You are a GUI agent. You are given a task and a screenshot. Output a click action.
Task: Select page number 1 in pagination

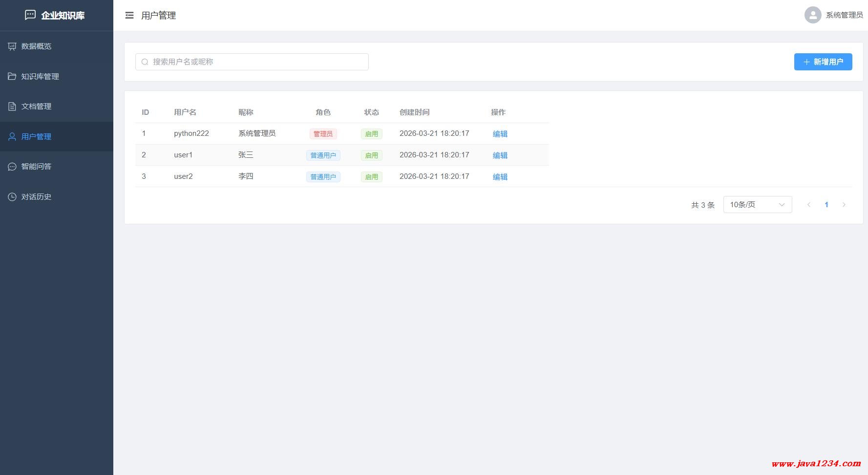click(826, 205)
